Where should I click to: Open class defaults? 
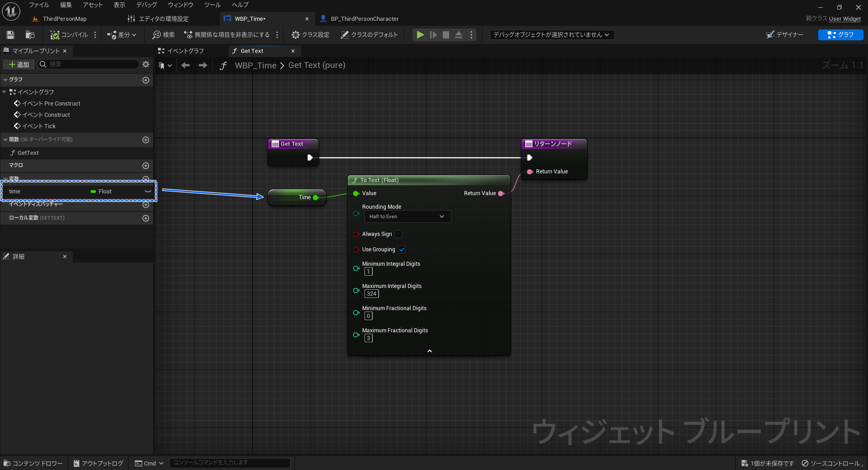click(x=369, y=35)
